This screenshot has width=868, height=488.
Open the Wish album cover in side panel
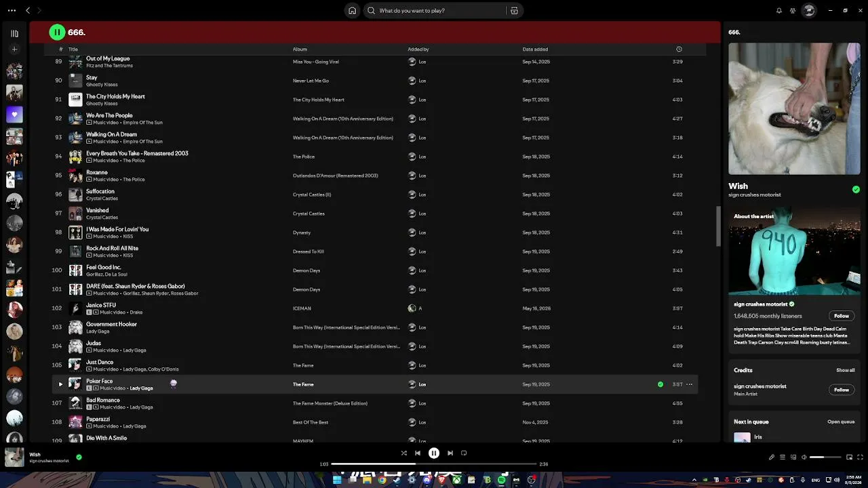[x=794, y=108]
